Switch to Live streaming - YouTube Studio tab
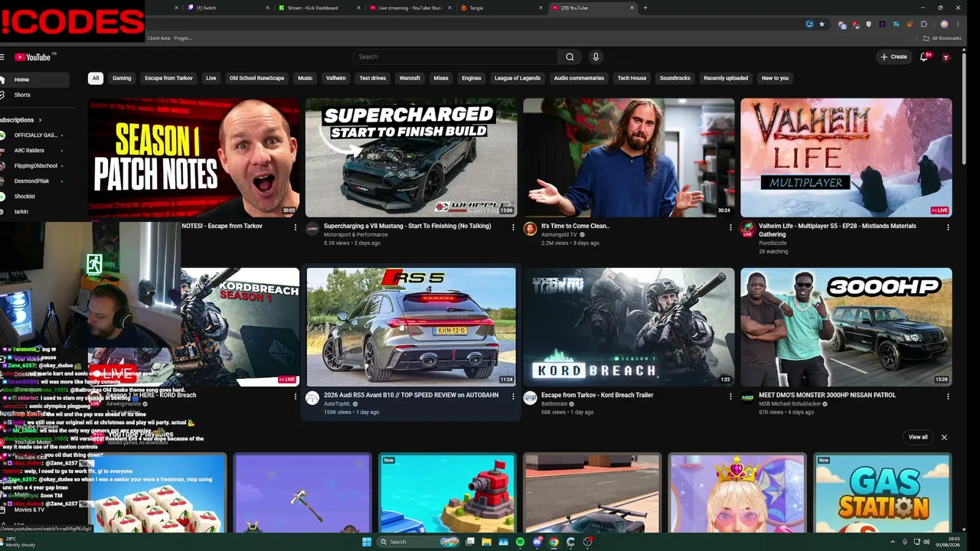980x551 pixels. tap(410, 8)
